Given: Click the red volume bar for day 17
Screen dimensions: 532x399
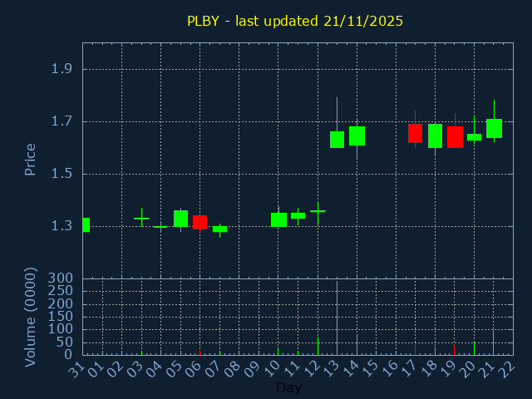Looking at the screenshot, I should point(415,349).
